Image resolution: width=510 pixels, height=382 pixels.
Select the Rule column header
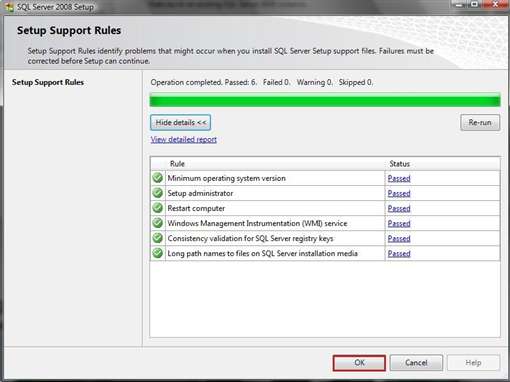tap(274, 164)
